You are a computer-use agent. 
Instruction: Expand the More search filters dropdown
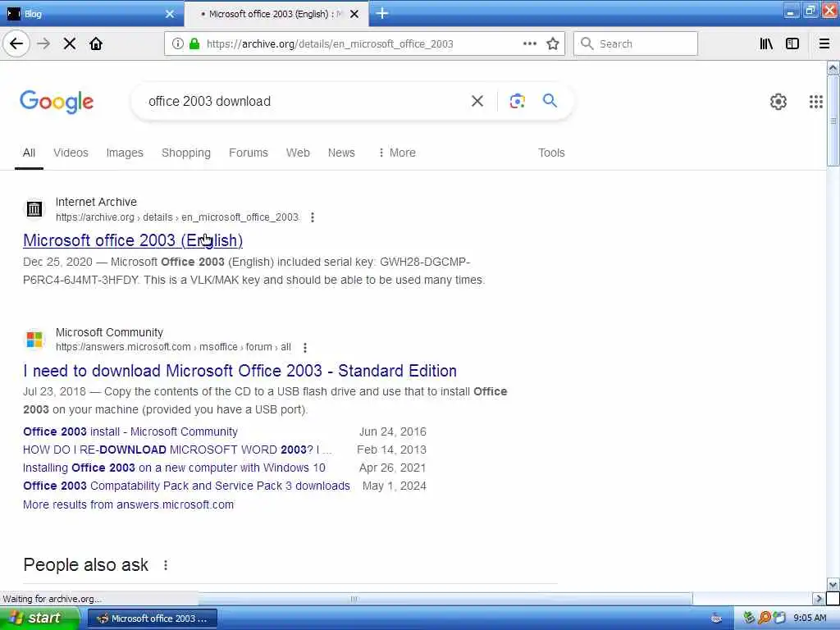(x=397, y=153)
